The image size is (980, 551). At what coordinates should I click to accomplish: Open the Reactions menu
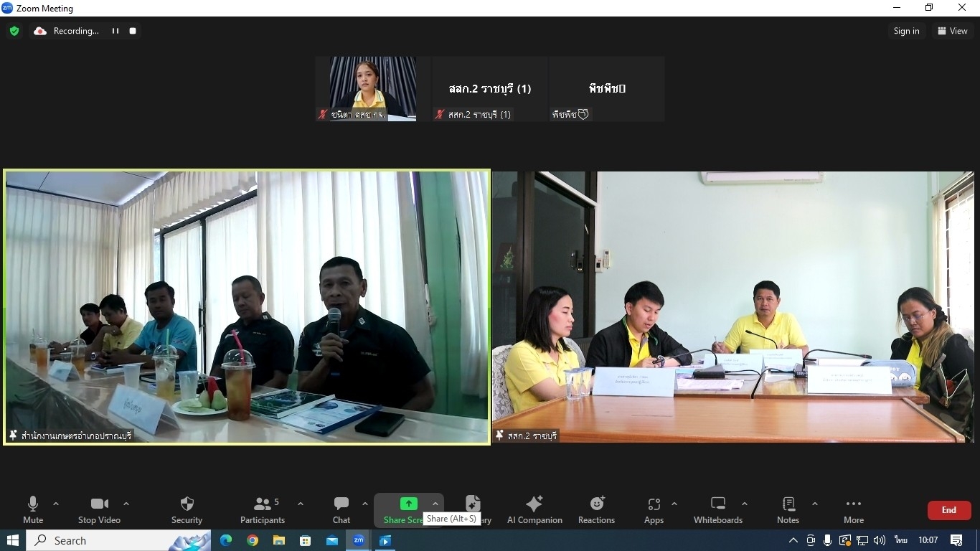click(x=596, y=509)
